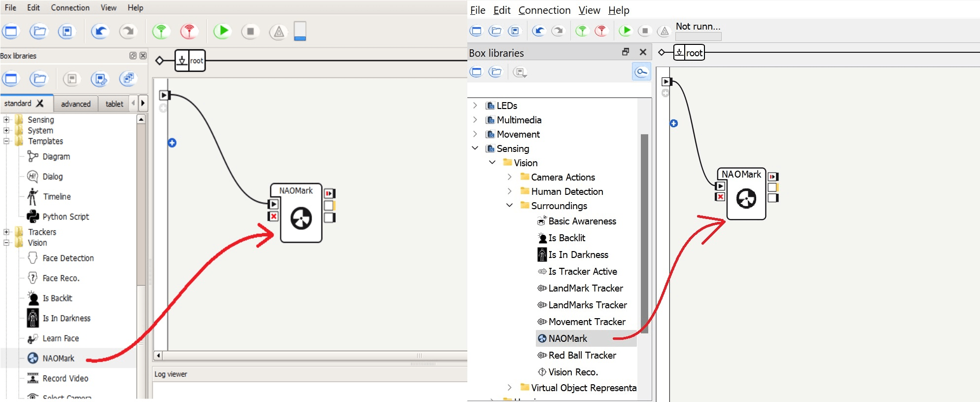Click the blue plus input on the right diagram
The height and width of the screenshot is (402, 980).
point(673,123)
